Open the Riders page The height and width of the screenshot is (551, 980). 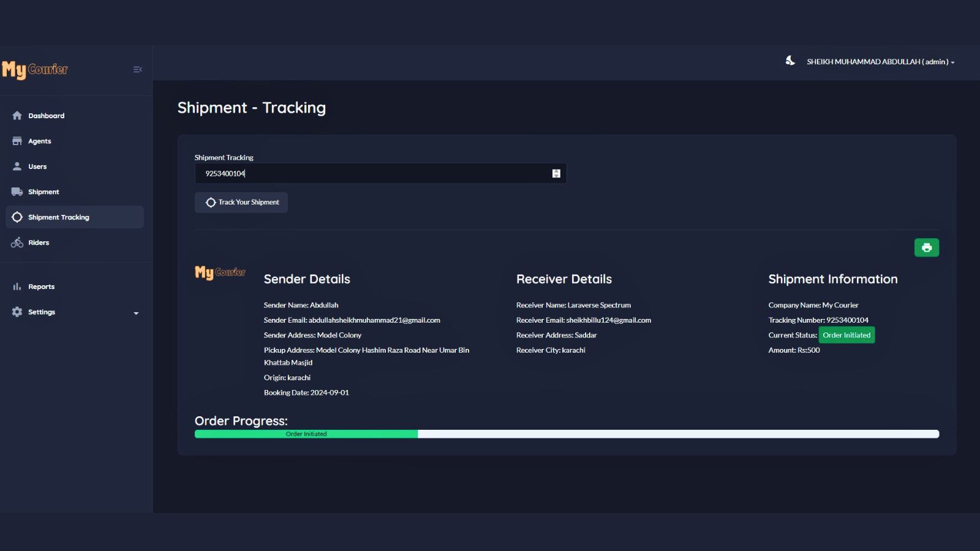point(75,242)
